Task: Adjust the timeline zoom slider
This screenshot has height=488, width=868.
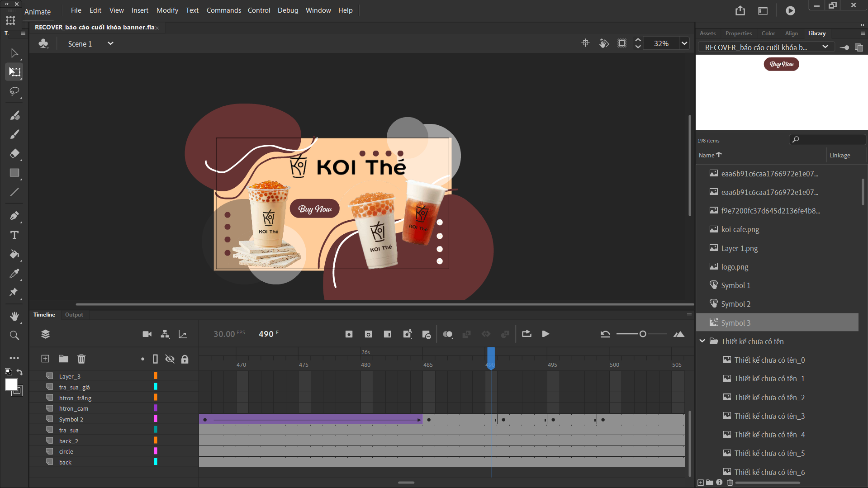Action: point(642,334)
